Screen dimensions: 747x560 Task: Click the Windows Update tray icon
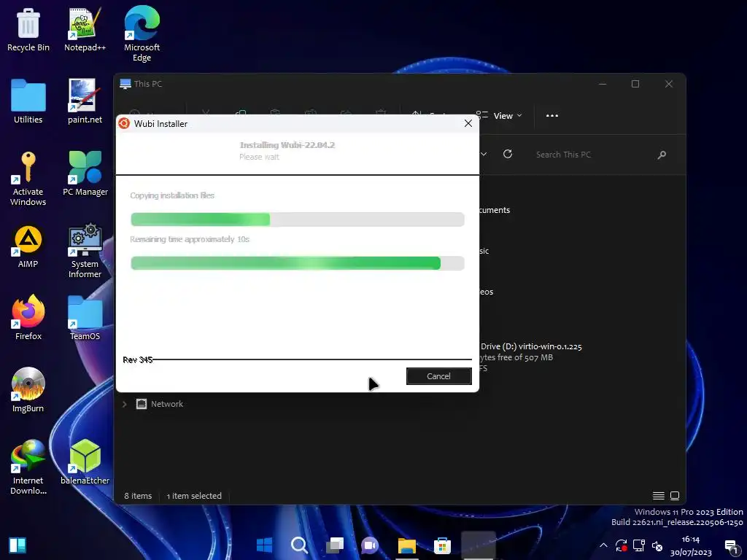click(x=622, y=545)
